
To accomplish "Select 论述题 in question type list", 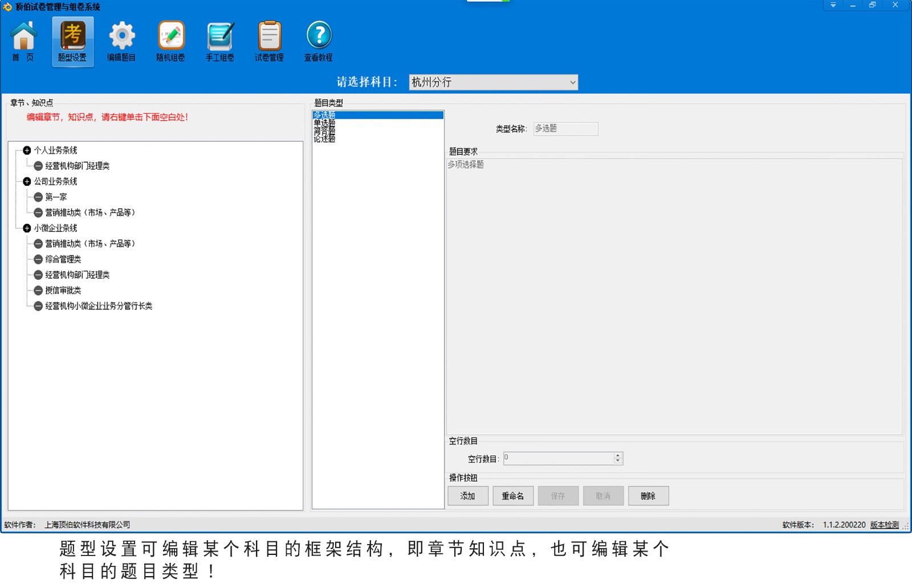I will [324, 139].
